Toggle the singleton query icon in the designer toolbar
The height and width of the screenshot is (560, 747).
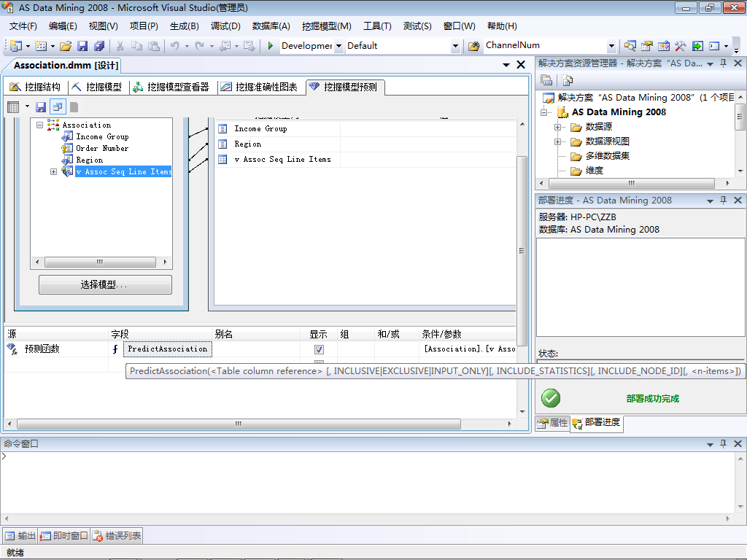click(x=58, y=106)
